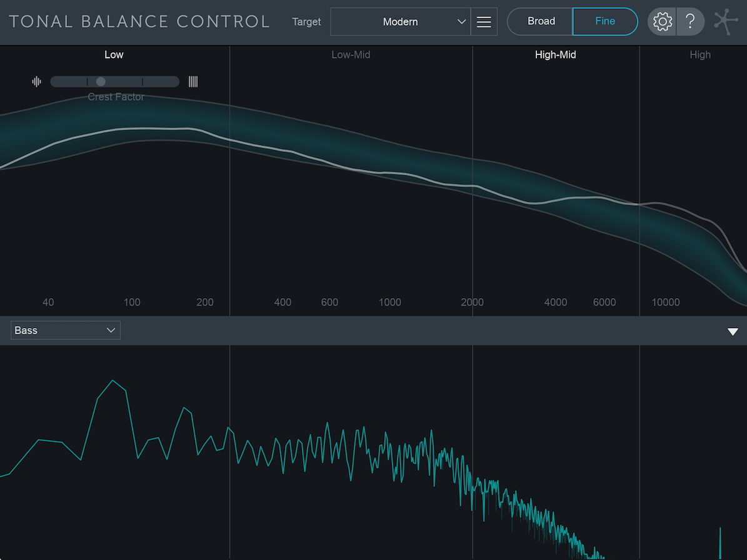Screen dimensions: 747x560
Task: Click the 6000 Hz frequency label
Action: tap(604, 302)
